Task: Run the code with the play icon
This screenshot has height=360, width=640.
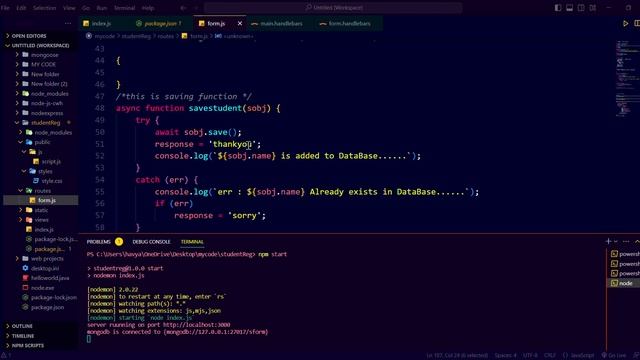Action: coord(625,24)
